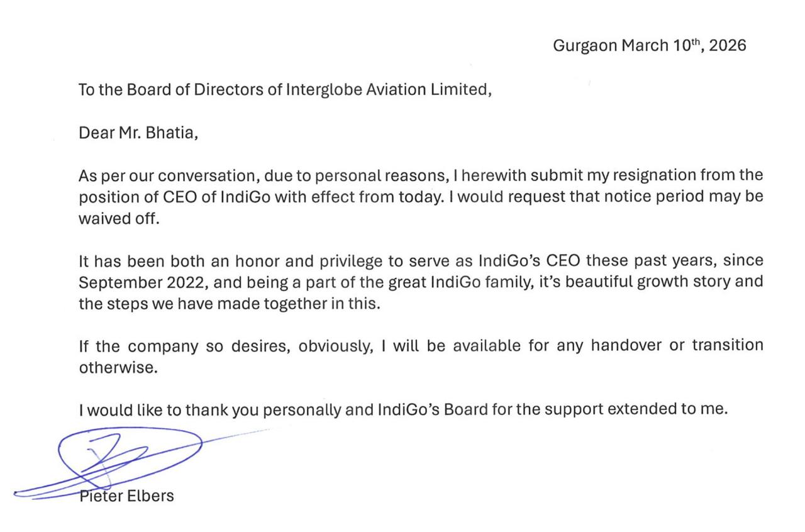This screenshot has height=532, width=805.
Task: Click the word 'otherwise.' ending the paragraph
Action: (118, 368)
